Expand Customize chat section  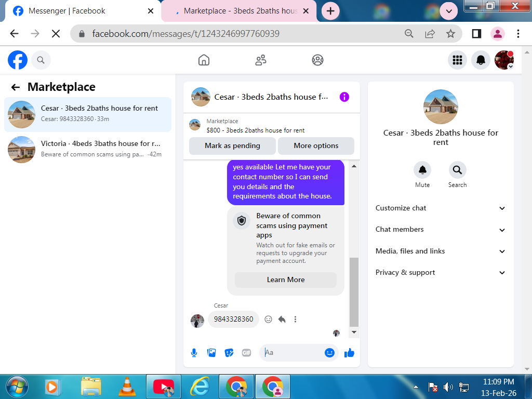441,208
